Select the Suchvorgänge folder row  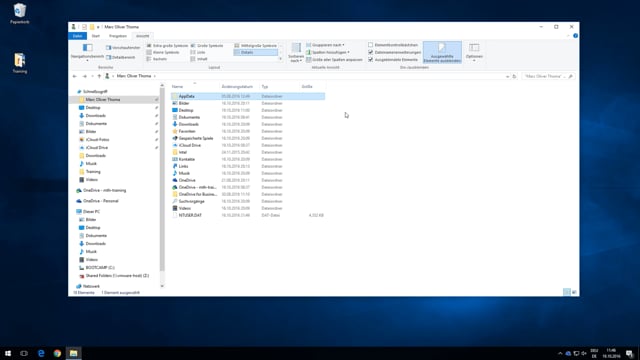click(x=248, y=201)
